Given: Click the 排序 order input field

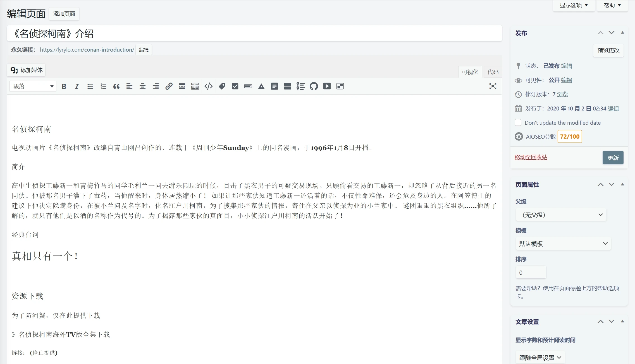Looking at the screenshot, I should (x=531, y=272).
